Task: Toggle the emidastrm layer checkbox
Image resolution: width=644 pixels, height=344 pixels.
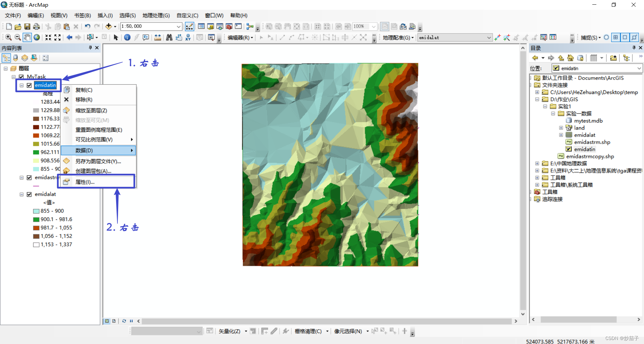Action: (x=29, y=178)
